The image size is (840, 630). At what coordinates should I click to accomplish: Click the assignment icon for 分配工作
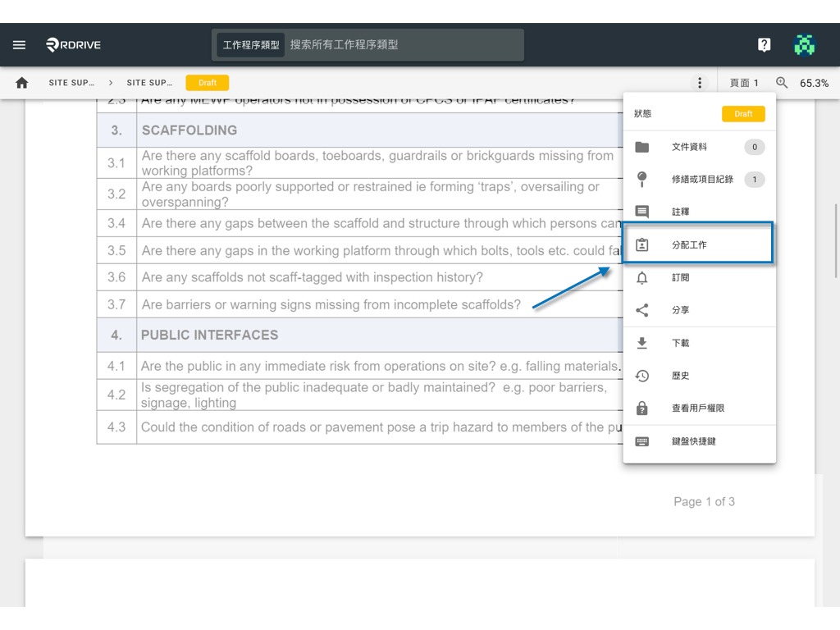(x=641, y=244)
